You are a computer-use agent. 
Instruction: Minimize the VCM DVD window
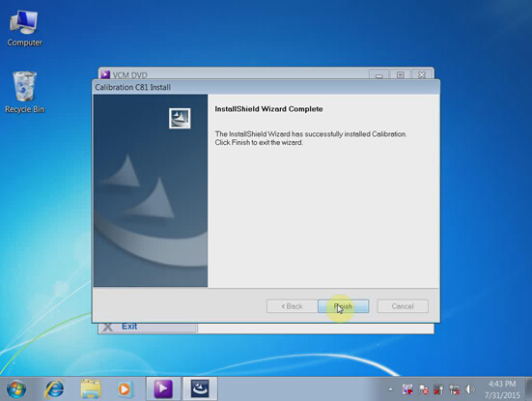tap(379, 74)
